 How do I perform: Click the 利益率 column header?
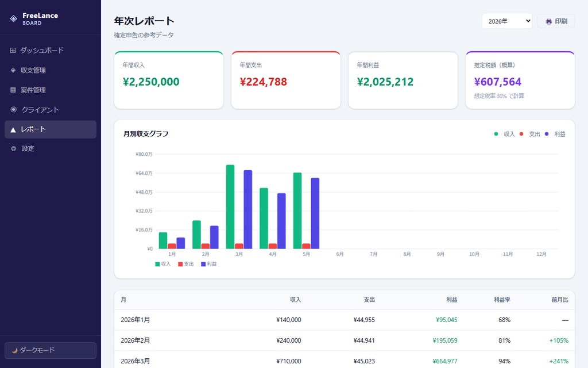(502, 300)
